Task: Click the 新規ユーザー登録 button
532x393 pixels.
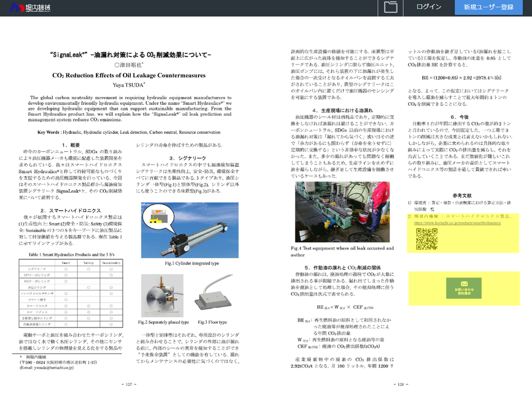Action: tap(488, 7)
